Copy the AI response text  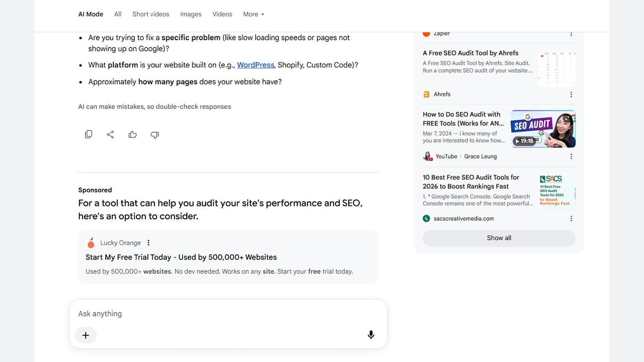[89, 134]
